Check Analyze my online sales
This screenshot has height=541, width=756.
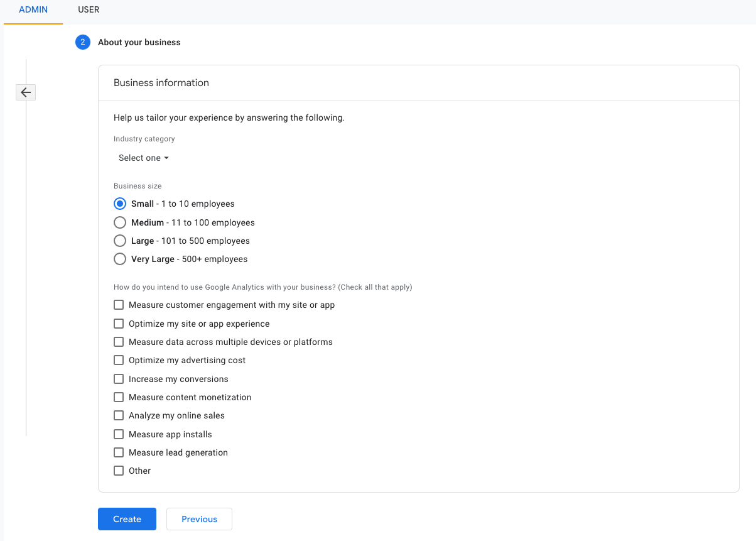(119, 415)
